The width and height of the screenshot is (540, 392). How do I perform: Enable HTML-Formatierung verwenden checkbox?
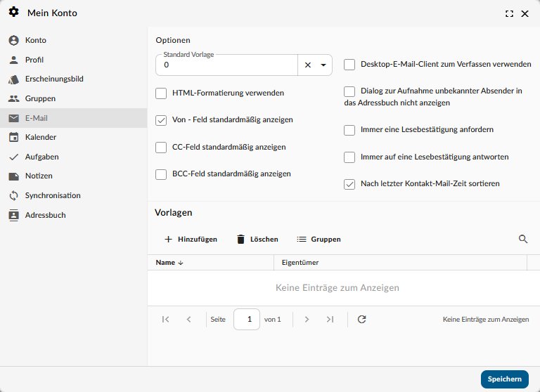(161, 93)
